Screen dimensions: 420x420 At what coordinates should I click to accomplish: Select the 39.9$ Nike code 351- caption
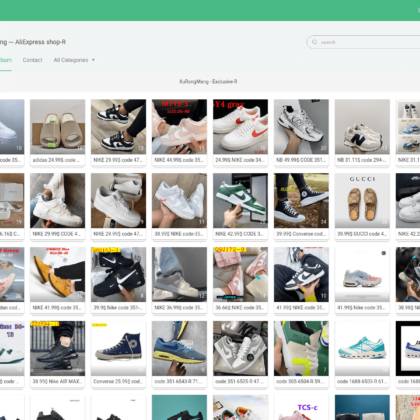point(118,308)
